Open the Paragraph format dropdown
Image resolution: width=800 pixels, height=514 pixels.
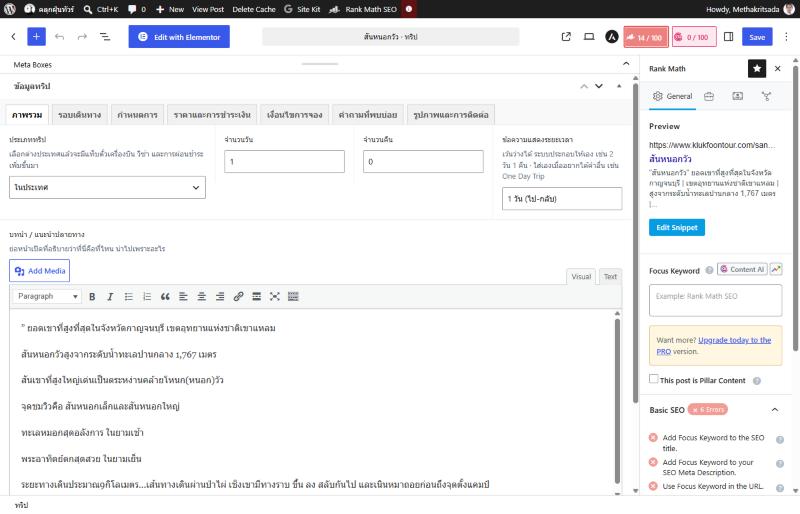pyautogui.click(x=47, y=296)
